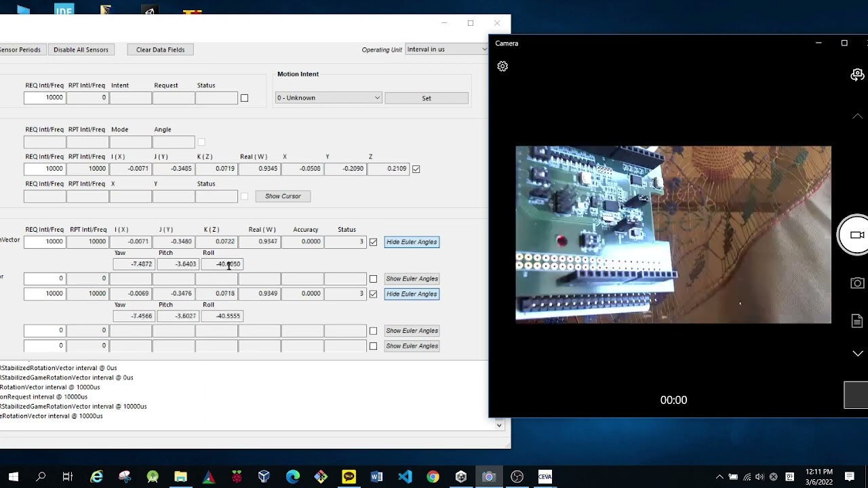Uncheck box in row with Real 0.9349
This screenshot has height=488, width=868.
(373, 294)
